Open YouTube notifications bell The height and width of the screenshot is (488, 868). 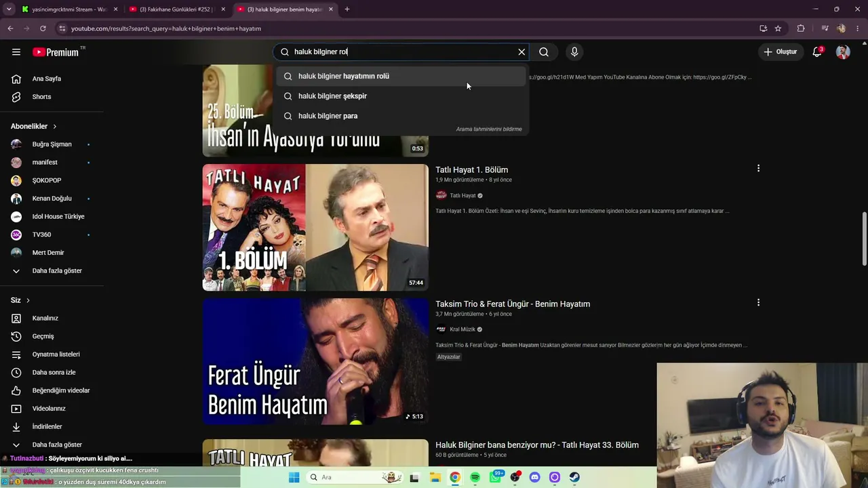pyautogui.click(x=817, y=52)
